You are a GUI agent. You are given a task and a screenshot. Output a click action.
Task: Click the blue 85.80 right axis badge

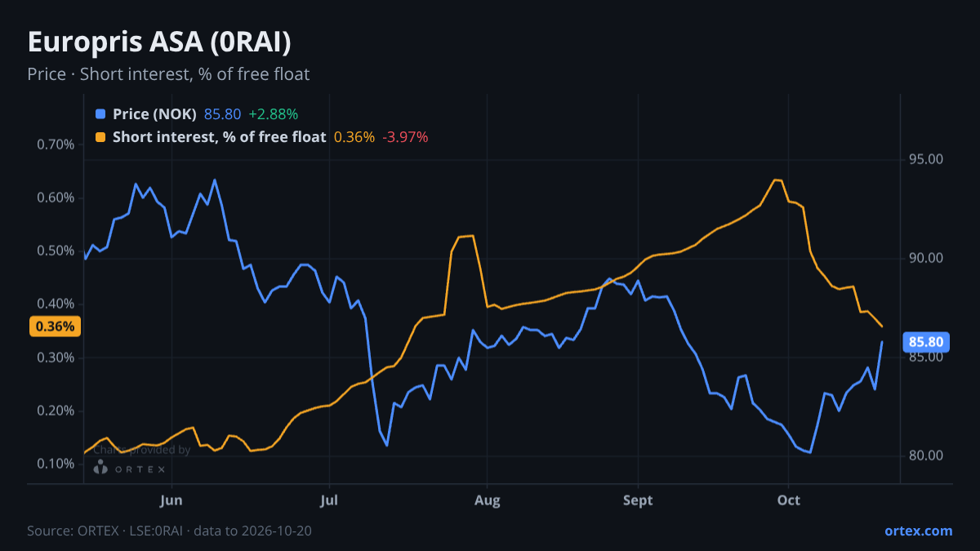925,342
